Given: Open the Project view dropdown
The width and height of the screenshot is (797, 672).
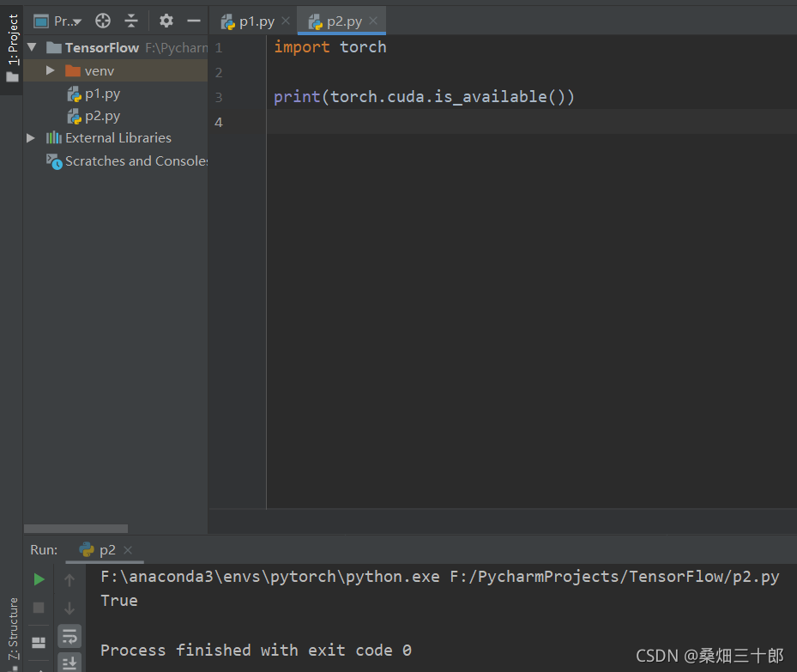Looking at the screenshot, I should point(57,21).
